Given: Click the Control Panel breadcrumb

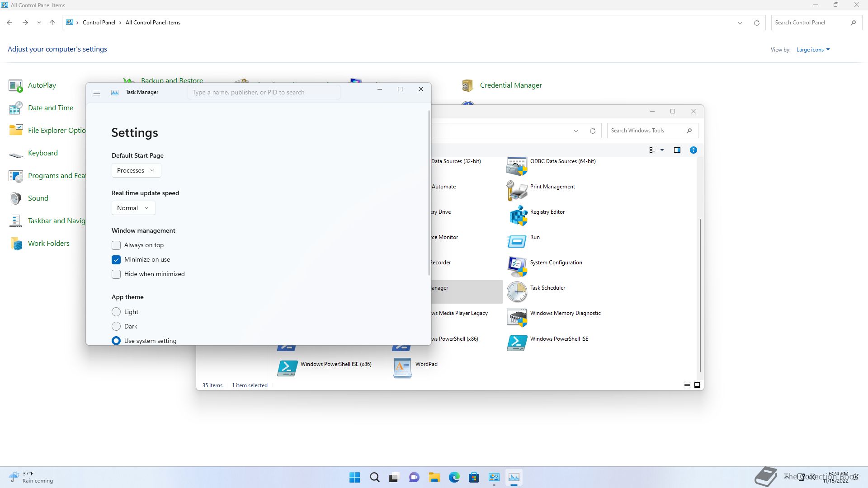Looking at the screenshot, I should click(99, 23).
